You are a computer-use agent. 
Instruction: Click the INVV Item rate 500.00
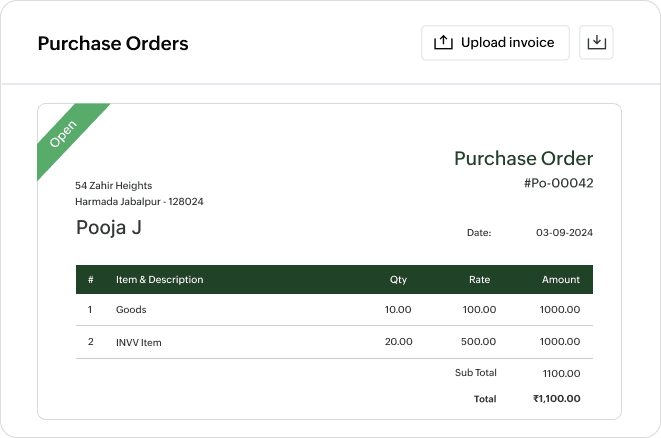[479, 342]
